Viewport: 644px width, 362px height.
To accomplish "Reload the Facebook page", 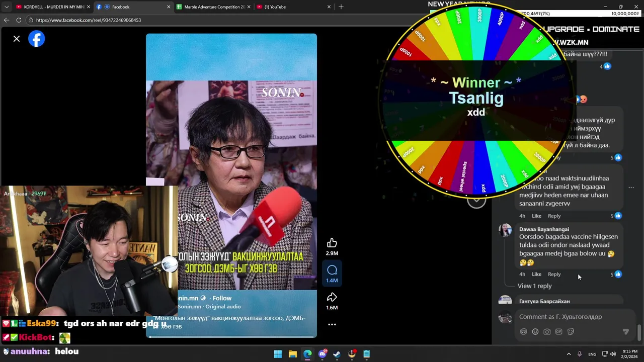I will (19, 20).
